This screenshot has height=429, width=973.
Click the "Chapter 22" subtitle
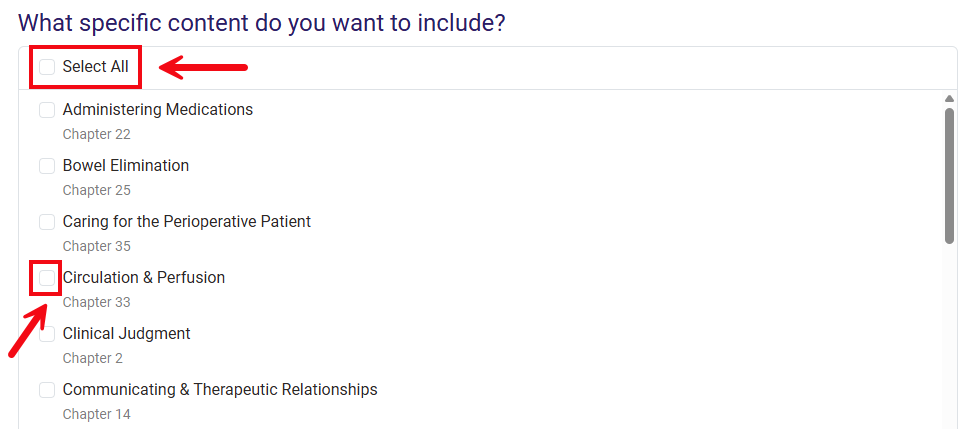(x=96, y=134)
